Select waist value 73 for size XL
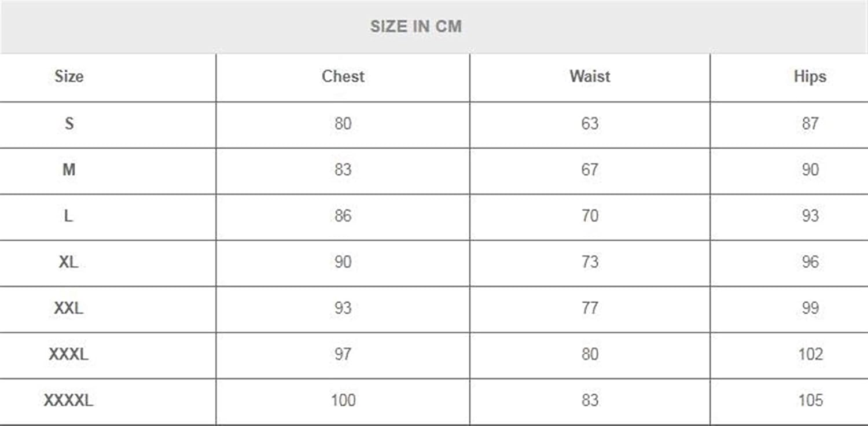868x426 pixels. (x=590, y=262)
